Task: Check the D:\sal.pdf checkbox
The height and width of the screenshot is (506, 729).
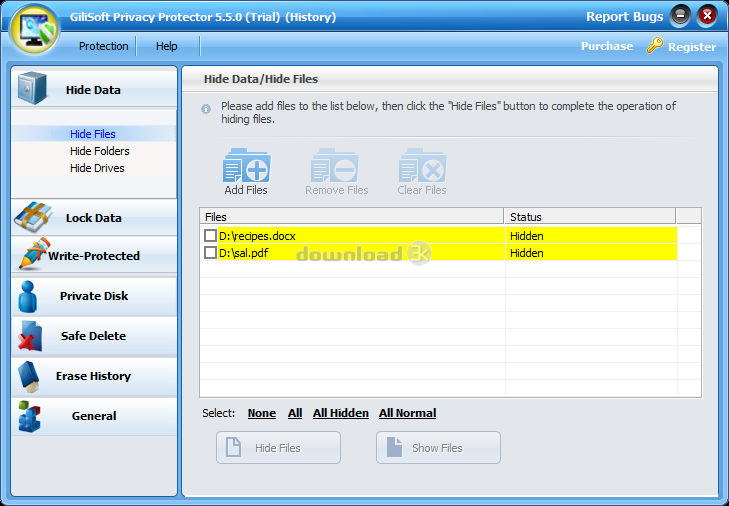Action: point(210,253)
